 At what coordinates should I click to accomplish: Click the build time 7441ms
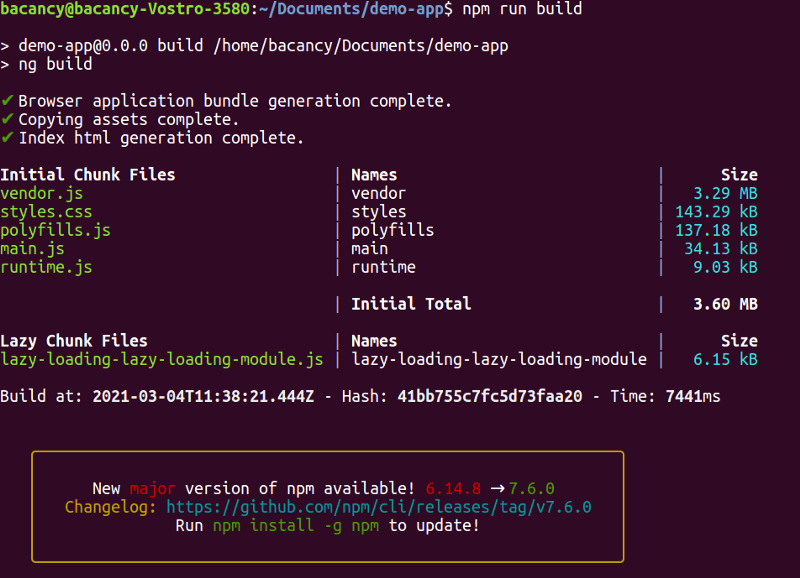click(x=693, y=396)
